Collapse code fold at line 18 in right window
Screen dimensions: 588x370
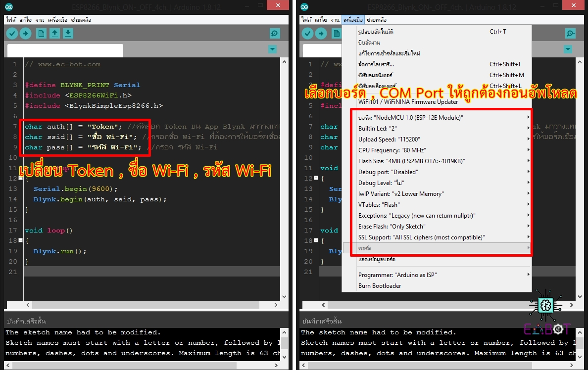[x=316, y=240]
